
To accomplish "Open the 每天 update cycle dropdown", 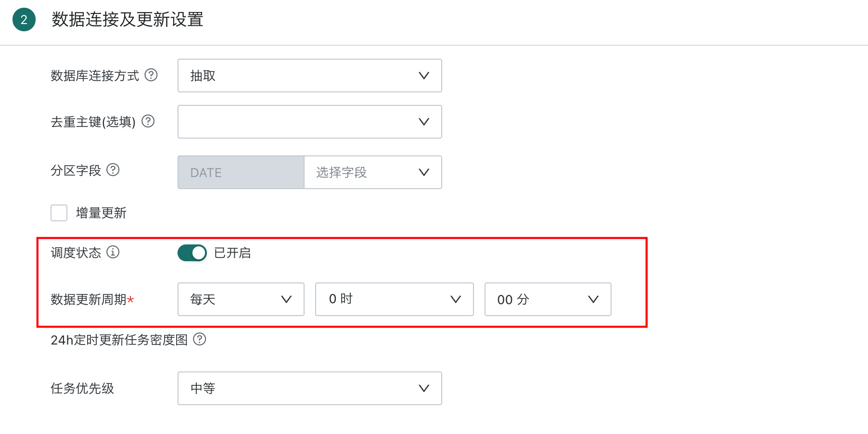I will coord(241,299).
